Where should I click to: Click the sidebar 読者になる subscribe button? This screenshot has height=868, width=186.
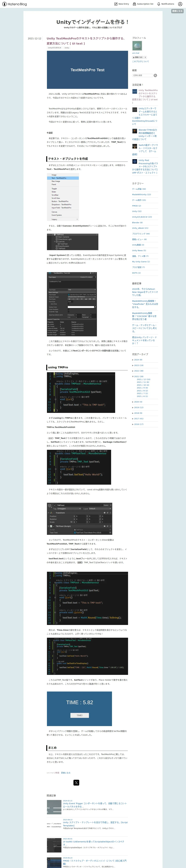(138, 57)
